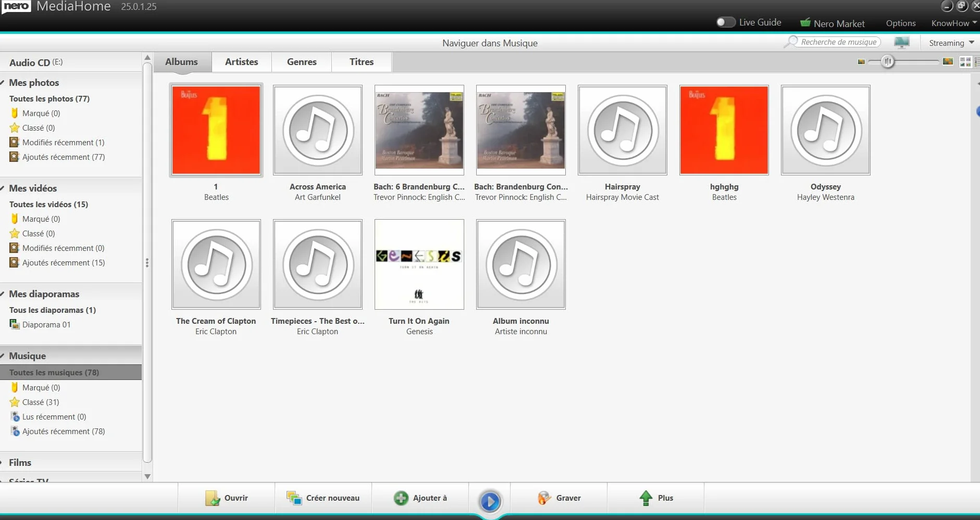
Task: Select the thumbnail grid view icon
Action: coord(965,62)
